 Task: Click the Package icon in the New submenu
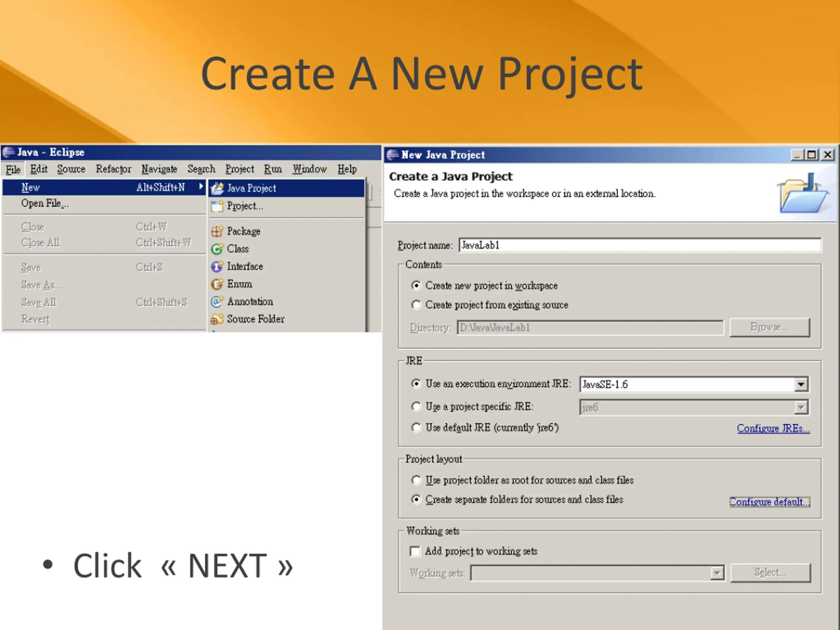(217, 231)
